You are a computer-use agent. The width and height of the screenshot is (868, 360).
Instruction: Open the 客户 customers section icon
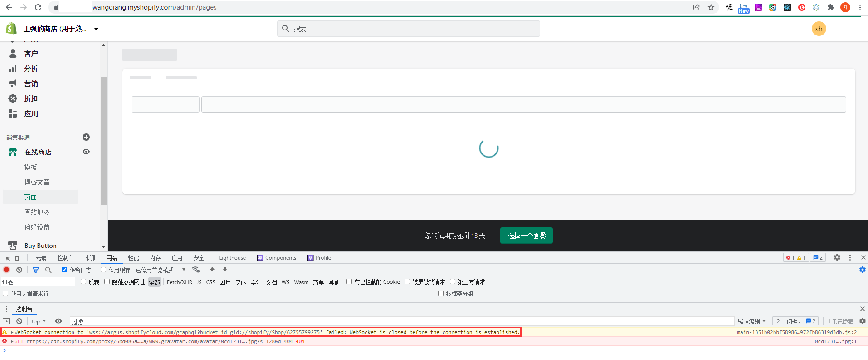(x=13, y=54)
